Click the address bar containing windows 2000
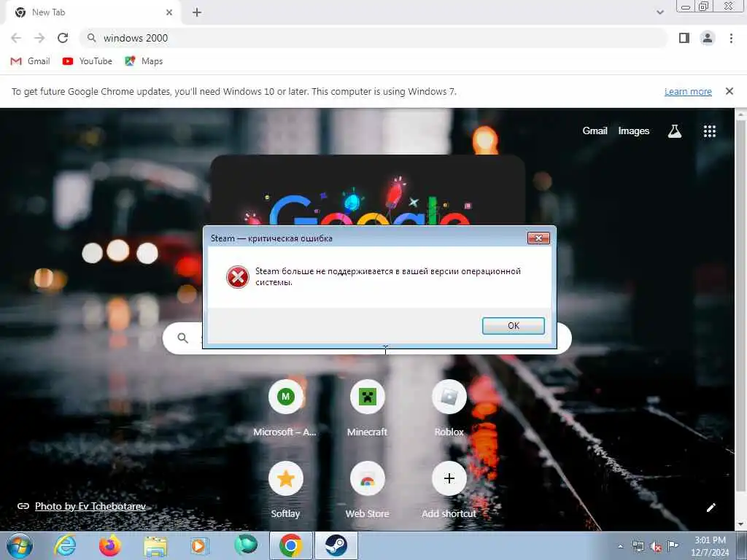Image resolution: width=747 pixels, height=560 pixels. (x=374, y=38)
